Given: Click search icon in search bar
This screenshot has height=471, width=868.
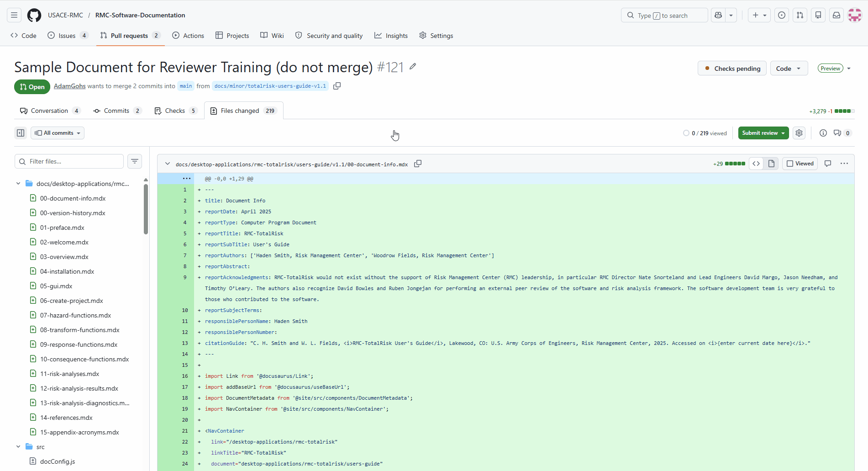Looking at the screenshot, I should 631,15.
